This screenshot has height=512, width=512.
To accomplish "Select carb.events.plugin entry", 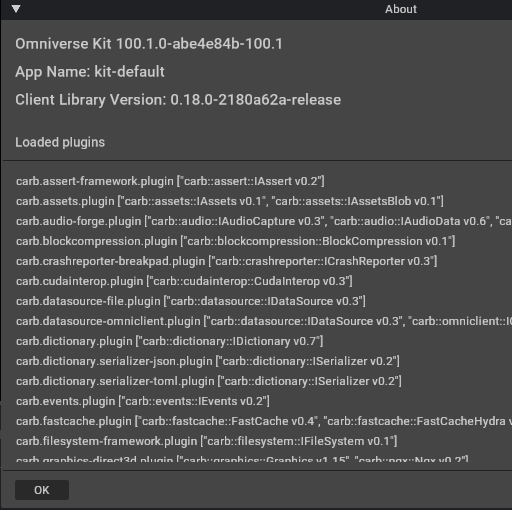I will (143, 401).
